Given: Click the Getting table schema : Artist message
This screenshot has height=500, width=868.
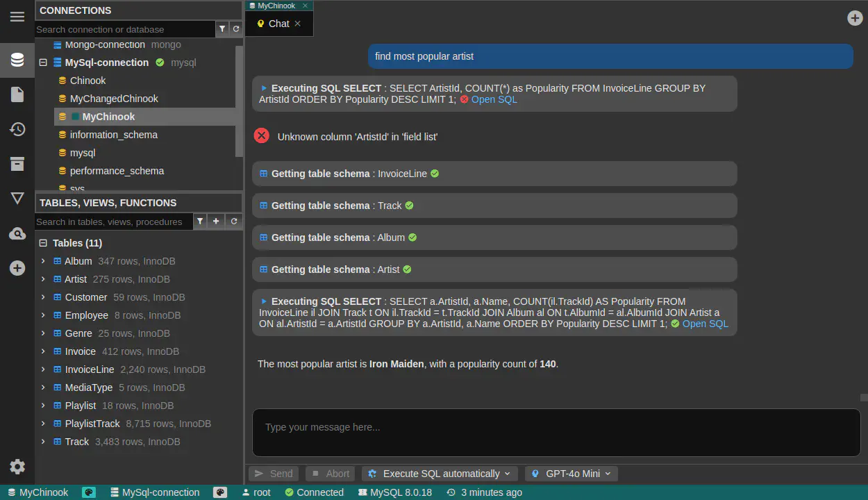Looking at the screenshot, I should click(x=494, y=269).
